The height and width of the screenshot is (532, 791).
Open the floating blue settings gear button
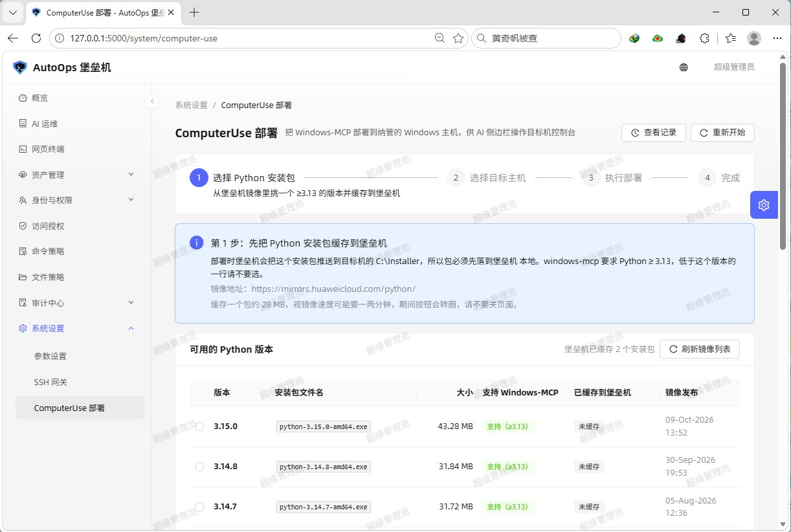coord(764,205)
